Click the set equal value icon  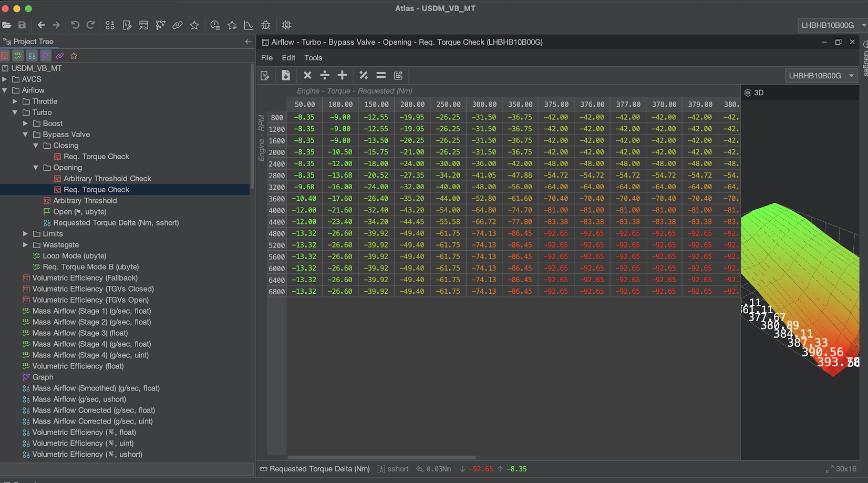point(381,75)
